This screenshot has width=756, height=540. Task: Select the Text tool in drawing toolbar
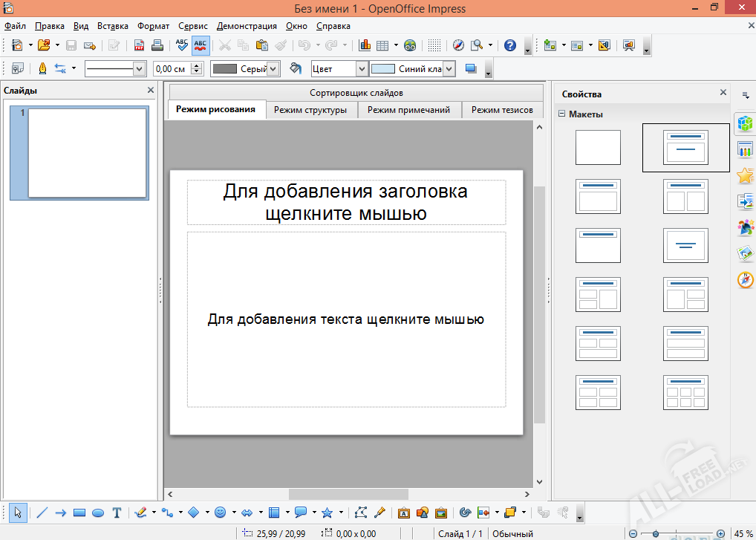116,513
